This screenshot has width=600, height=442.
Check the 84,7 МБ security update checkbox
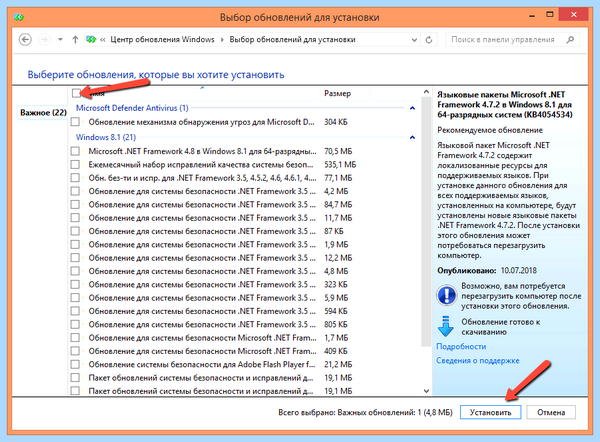[75, 204]
